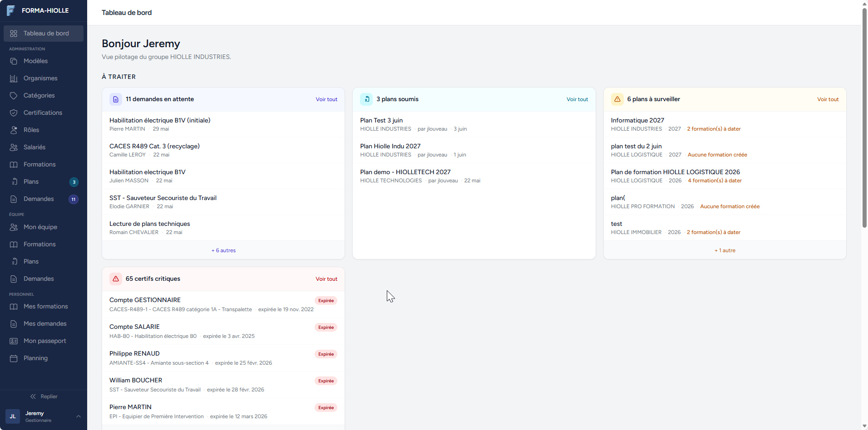The width and height of the screenshot is (868, 430).
Task: Expand the Jeremy user menu chevron
Action: (x=79, y=416)
